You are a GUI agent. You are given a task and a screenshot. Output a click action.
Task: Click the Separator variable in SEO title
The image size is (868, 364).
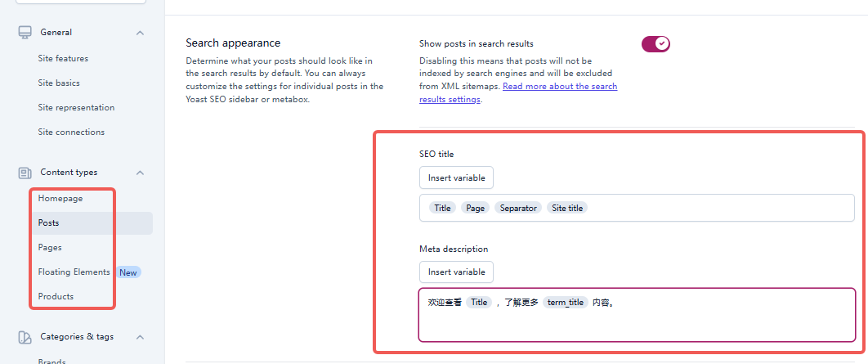pyautogui.click(x=518, y=208)
